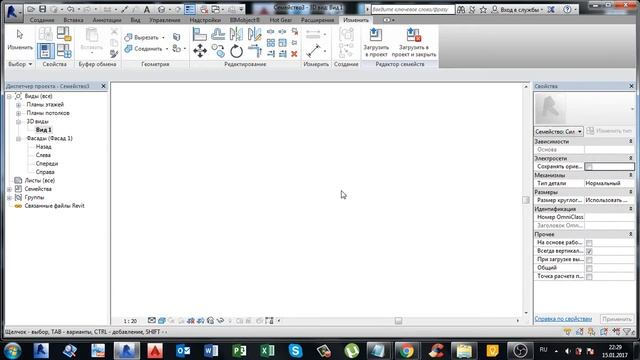
Task: Select the Mirror pick axis tool
Action: coord(236,34)
